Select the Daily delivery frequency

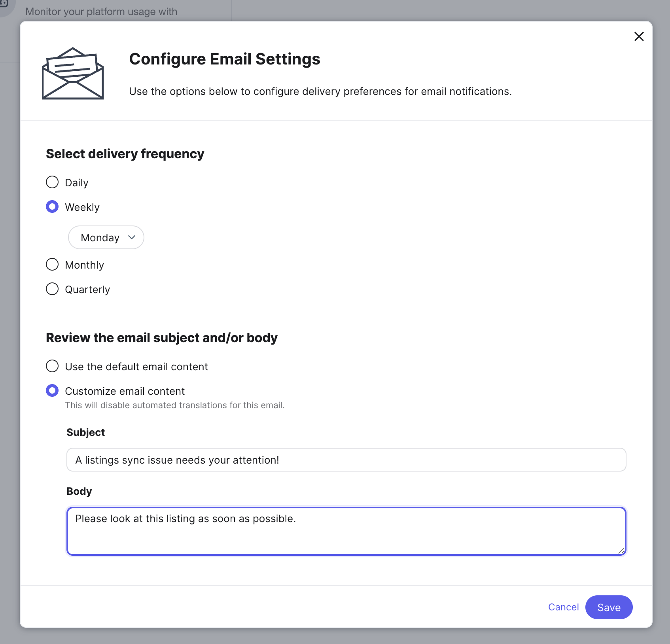point(52,182)
